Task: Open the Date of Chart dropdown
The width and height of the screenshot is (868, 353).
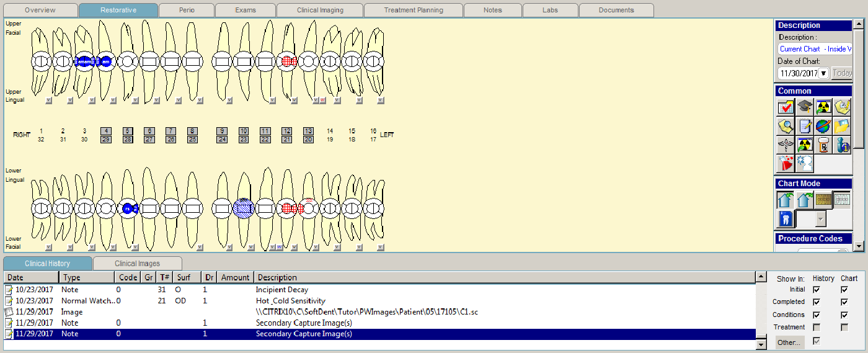Action: [x=823, y=73]
